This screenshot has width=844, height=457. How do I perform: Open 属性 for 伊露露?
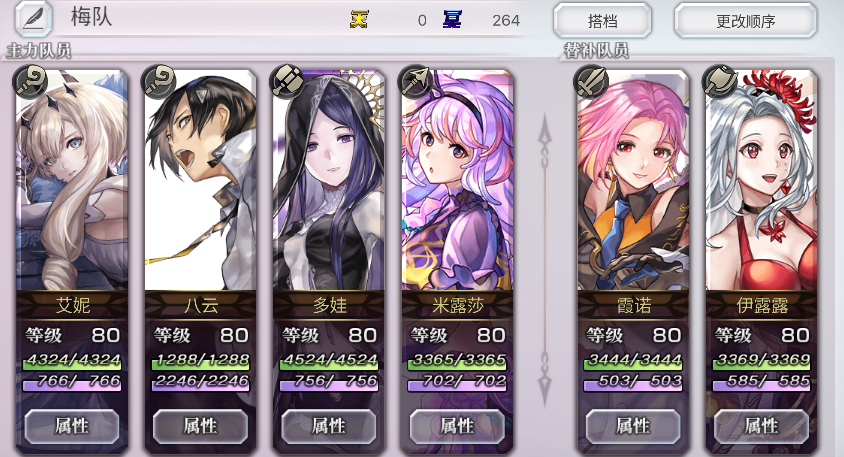(762, 426)
